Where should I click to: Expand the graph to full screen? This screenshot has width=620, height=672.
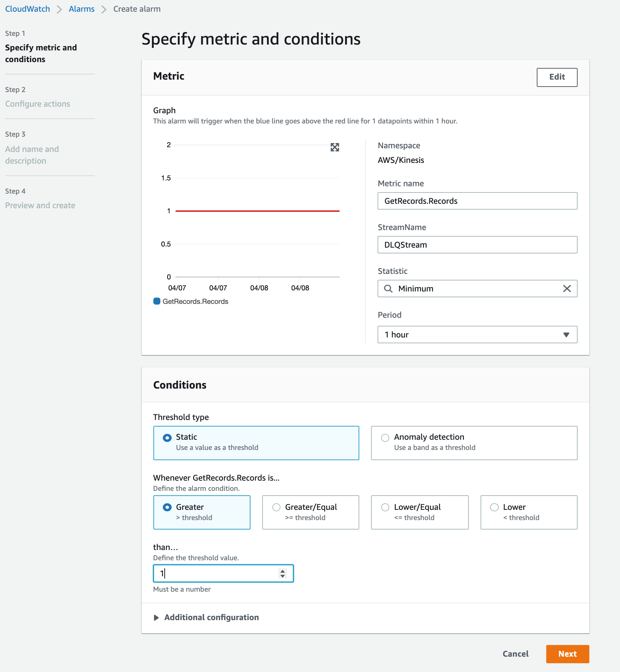[334, 147]
